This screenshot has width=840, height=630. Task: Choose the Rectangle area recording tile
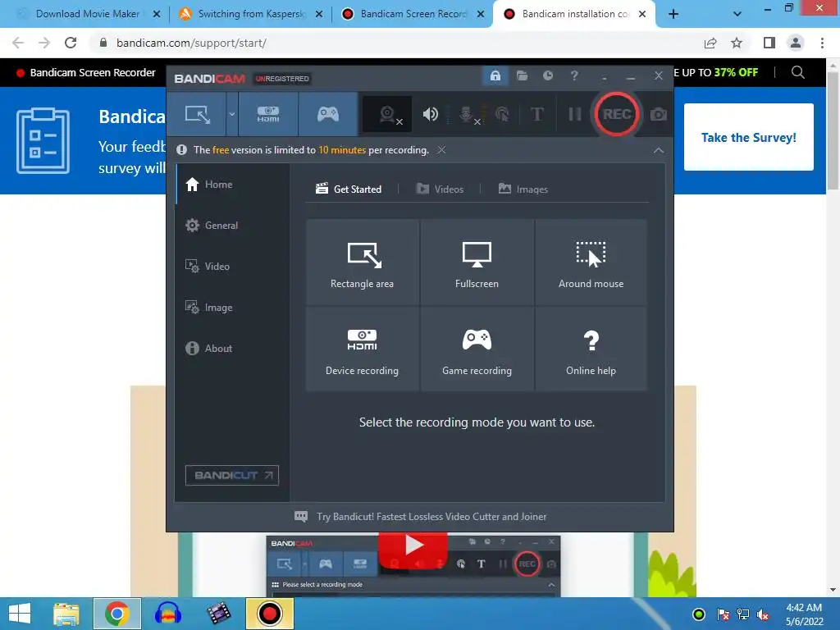[362, 262]
